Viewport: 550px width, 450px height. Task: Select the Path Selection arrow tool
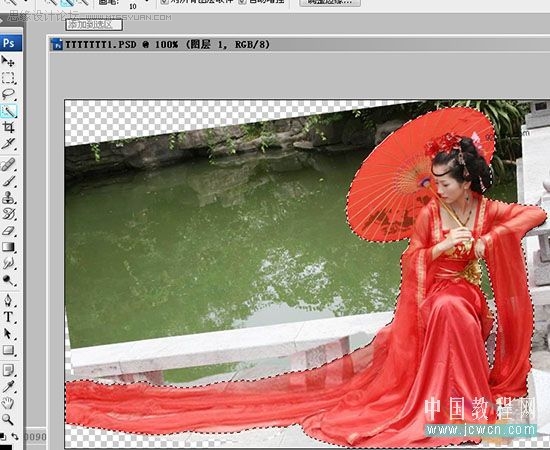pyautogui.click(x=8, y=334)
